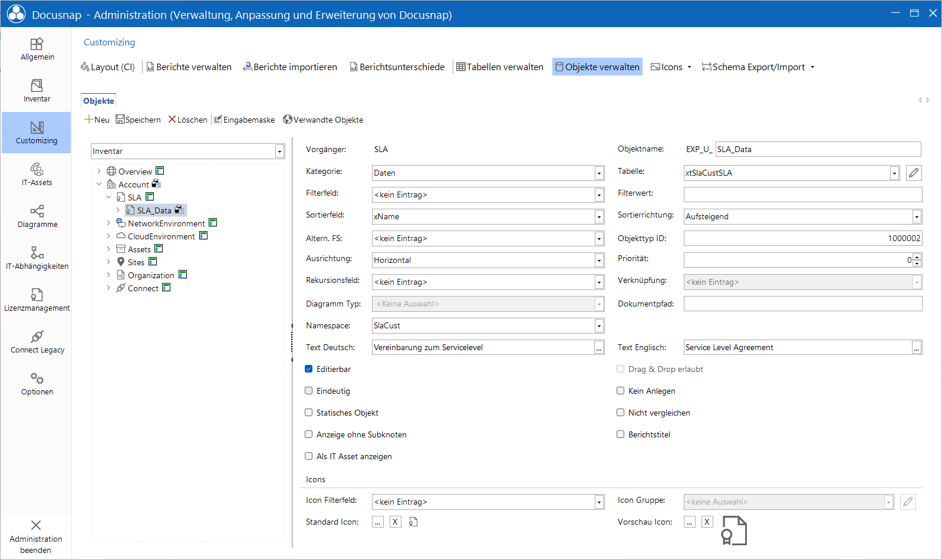Save with the Speichern toolbar button

click(139, 120)
